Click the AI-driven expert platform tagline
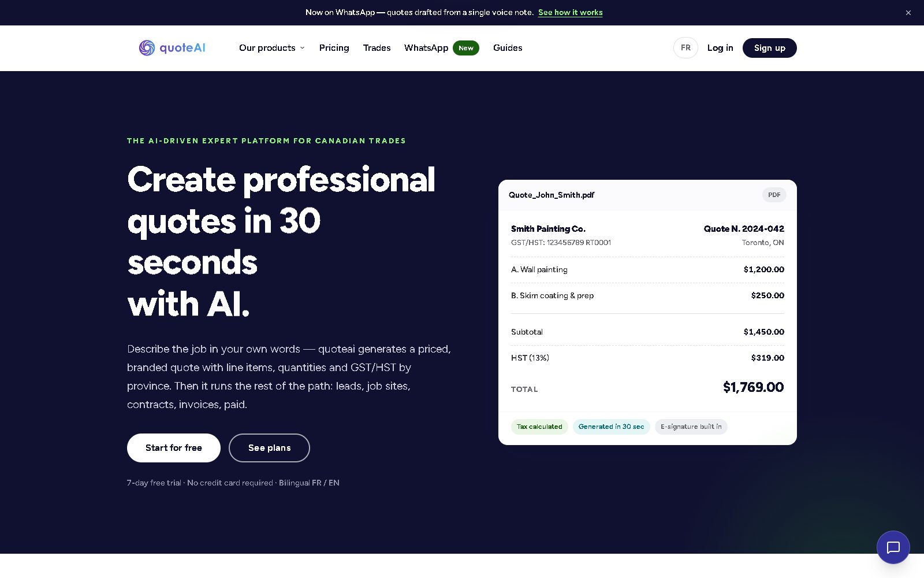Screen dimensions: 924x578 coord(266,140)
